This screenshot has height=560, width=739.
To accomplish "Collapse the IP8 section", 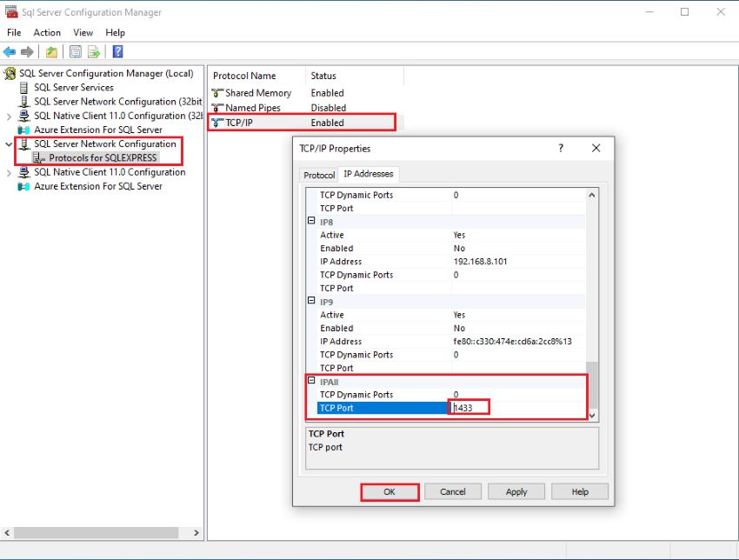I will pos(311,221).
